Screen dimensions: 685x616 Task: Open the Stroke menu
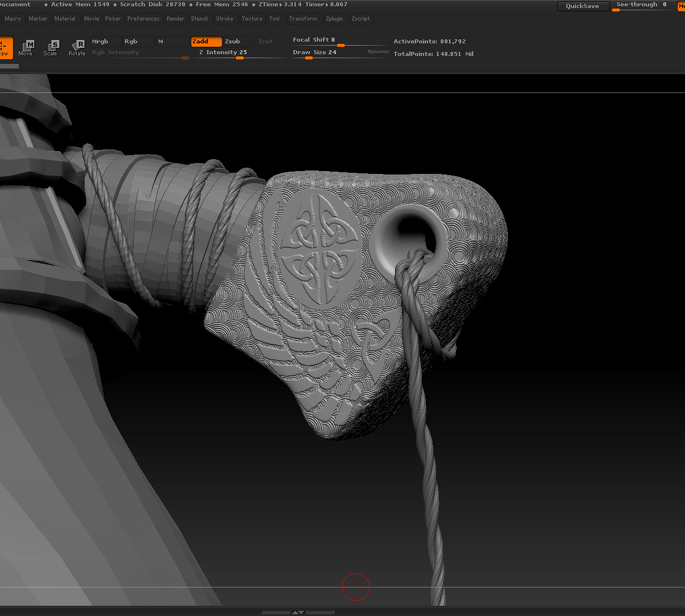pos(225,19)
